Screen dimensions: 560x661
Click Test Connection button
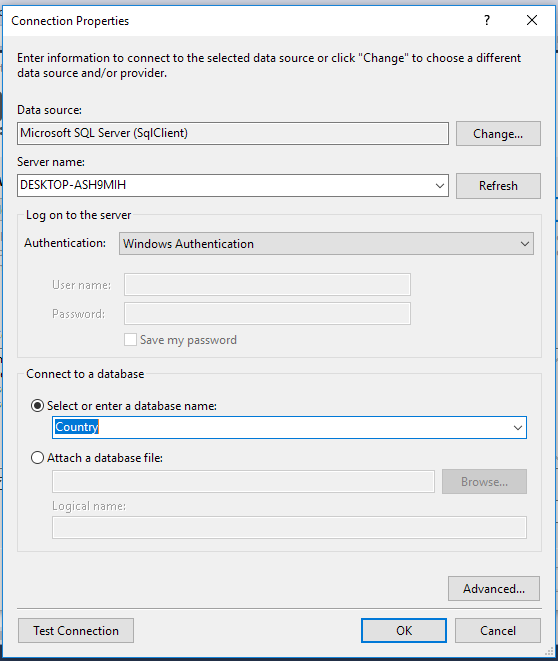point(76,631)
